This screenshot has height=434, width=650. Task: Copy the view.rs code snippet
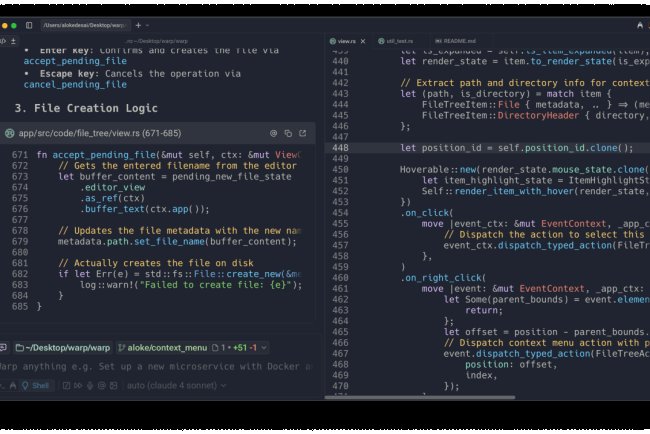(288, 133)
